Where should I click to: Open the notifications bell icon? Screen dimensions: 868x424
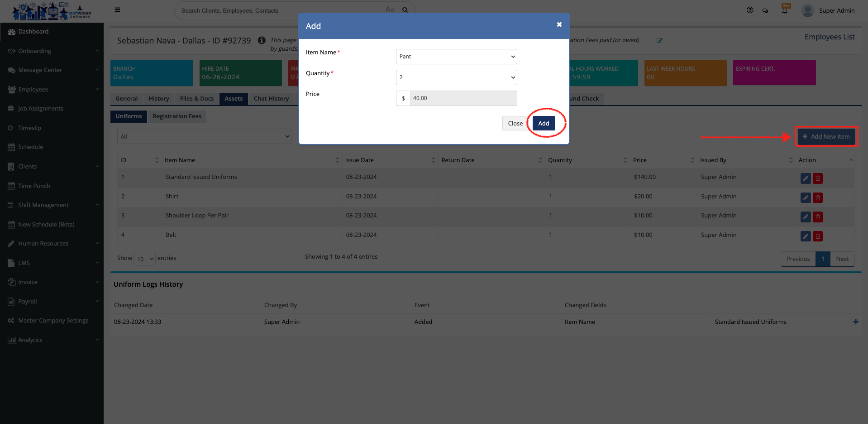[785, 10]
